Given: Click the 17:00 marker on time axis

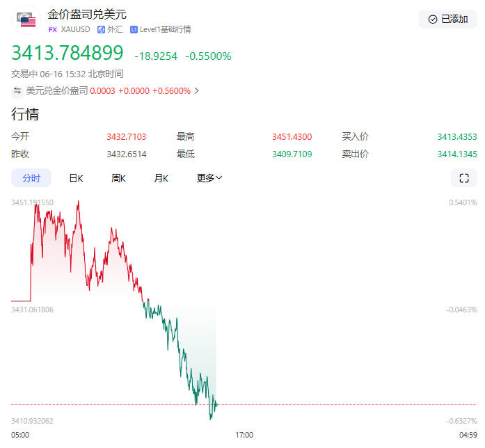Looking at the screenshot, I should point(244,435).
